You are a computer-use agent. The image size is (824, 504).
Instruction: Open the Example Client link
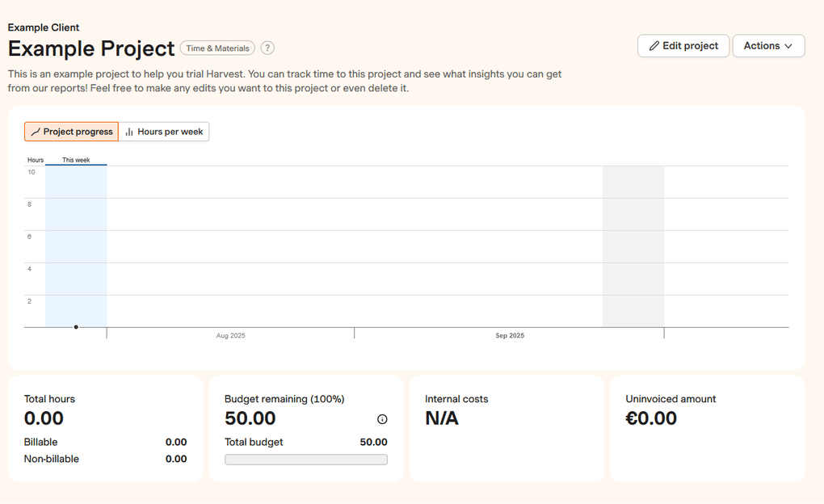[43, 27]
